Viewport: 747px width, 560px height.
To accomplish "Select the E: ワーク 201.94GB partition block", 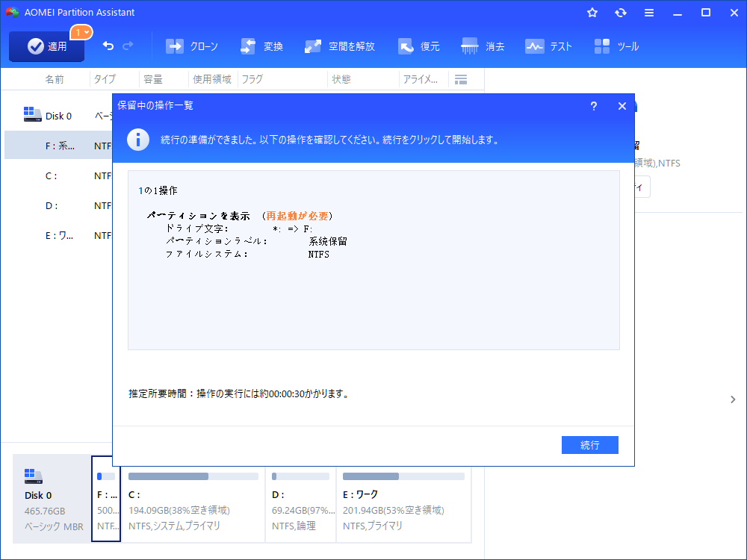I will [403, 505].
